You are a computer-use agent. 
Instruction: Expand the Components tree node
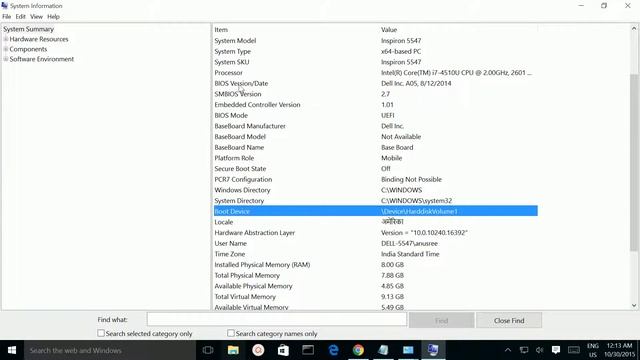[x=6, y=49]
